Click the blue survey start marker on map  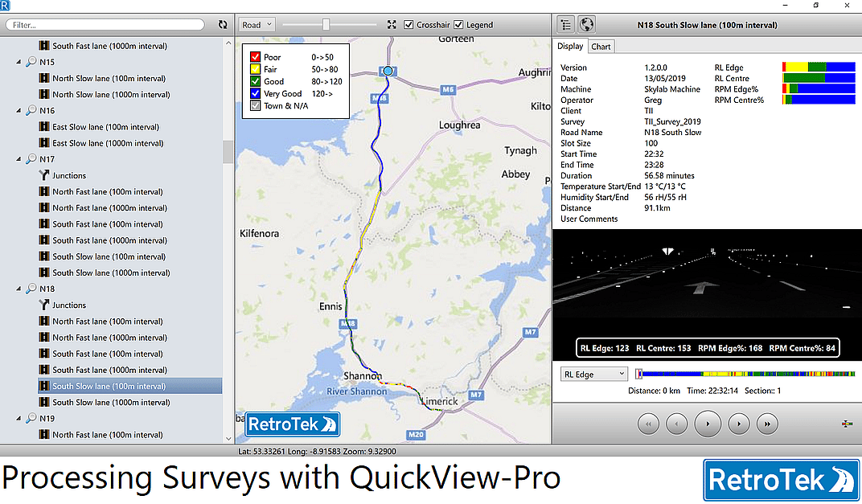pyautogui.click(x=388, y=71)
